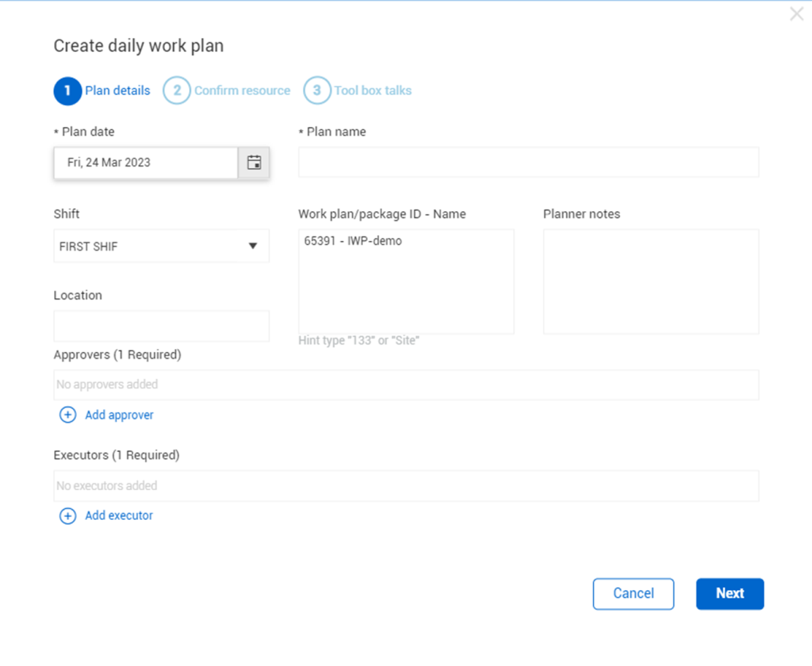812x666 pixels.
Task: Open the FIRST SHIF shift selector
Action: (x=149, y=246)
